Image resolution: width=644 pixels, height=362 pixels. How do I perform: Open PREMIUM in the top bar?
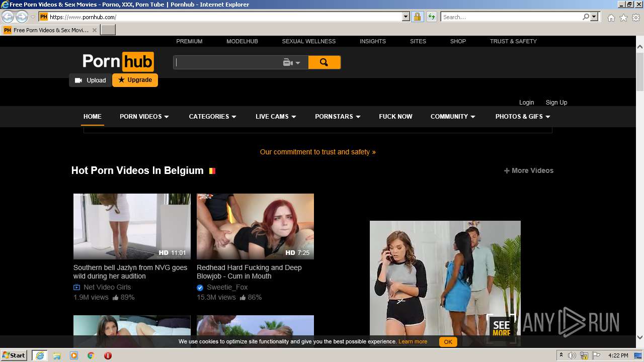click(x=189, y=41)
